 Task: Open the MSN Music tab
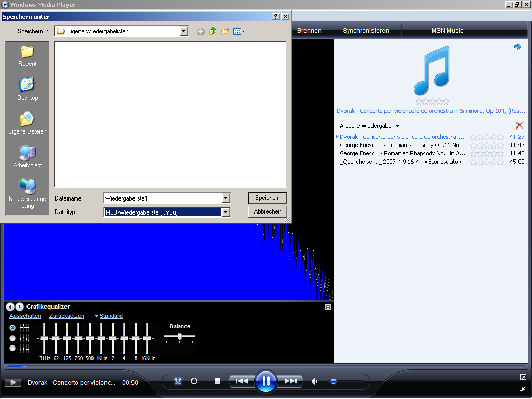coord(447,31)
